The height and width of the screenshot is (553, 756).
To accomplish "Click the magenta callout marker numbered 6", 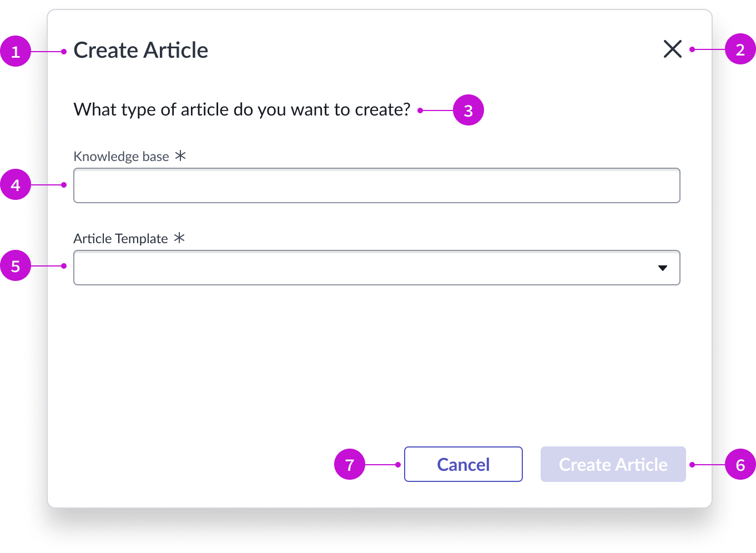I will 740,465.
